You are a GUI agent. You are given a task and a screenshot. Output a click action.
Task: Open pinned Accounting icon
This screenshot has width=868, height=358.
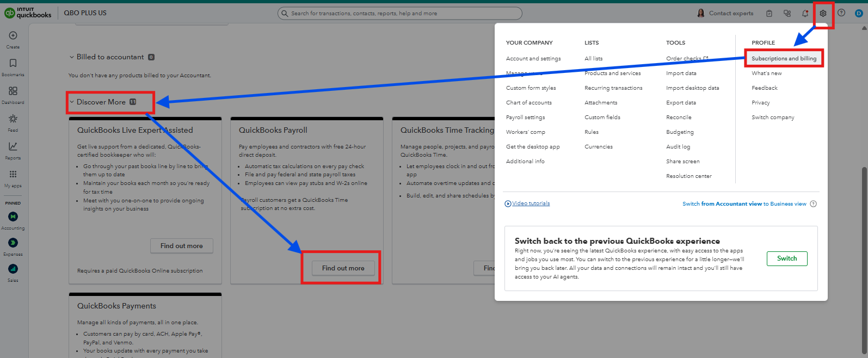coord(13,217)
